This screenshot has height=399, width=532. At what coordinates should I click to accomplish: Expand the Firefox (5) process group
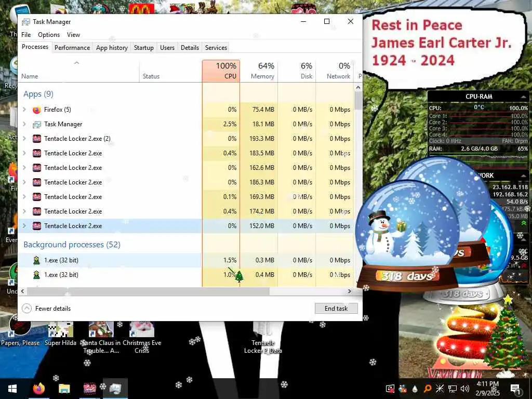pyautogui.click(x=24, y=109)
